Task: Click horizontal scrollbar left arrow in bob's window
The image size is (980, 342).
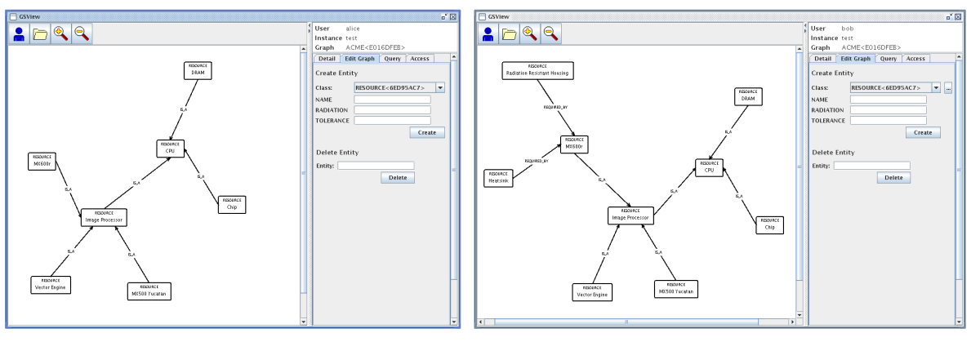Action: (481, 322)
